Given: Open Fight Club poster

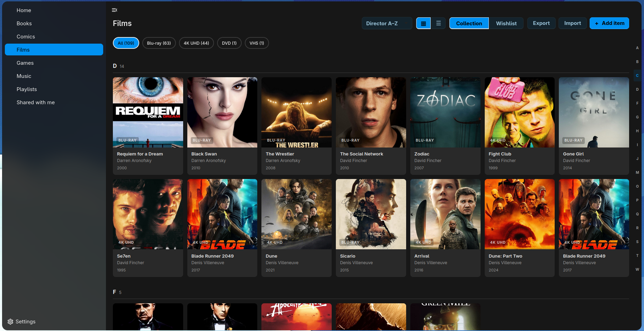Looking at the screenshot, I should 519,112.
